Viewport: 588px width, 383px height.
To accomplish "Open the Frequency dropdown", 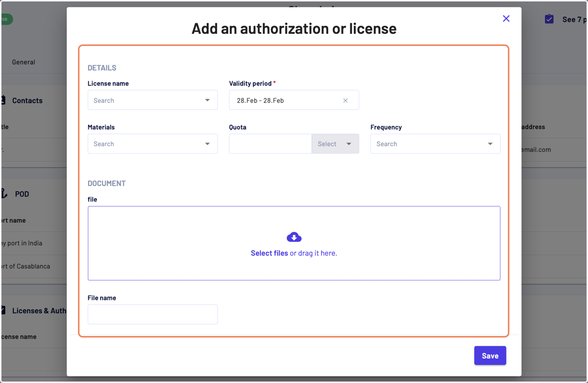I will tap(435, 144).
